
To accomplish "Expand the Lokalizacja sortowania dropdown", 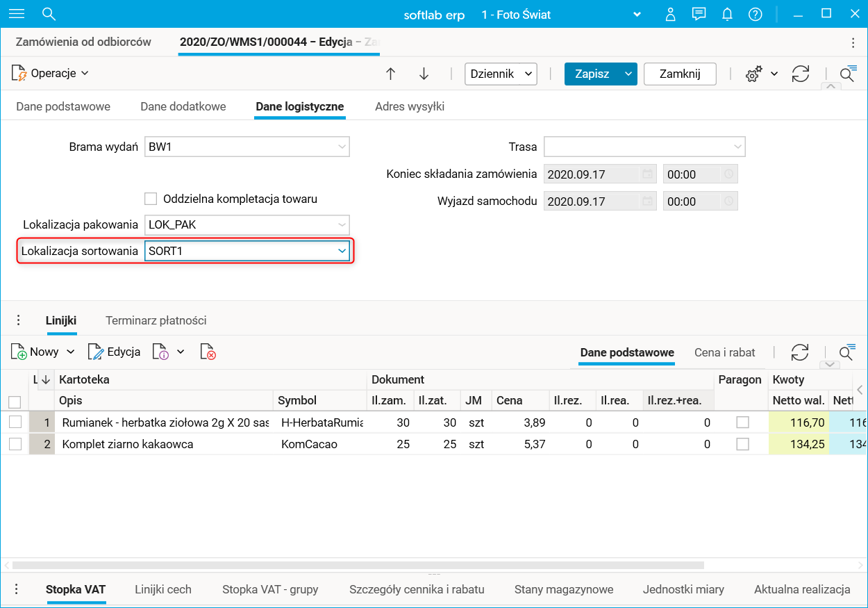I will click(x=342, y=251).
